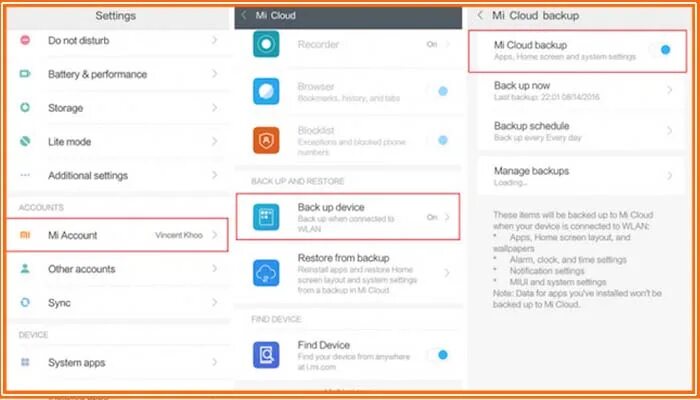The image size is (700, 400).
Task: Select Back up device entry
Action: pos(348,217)
